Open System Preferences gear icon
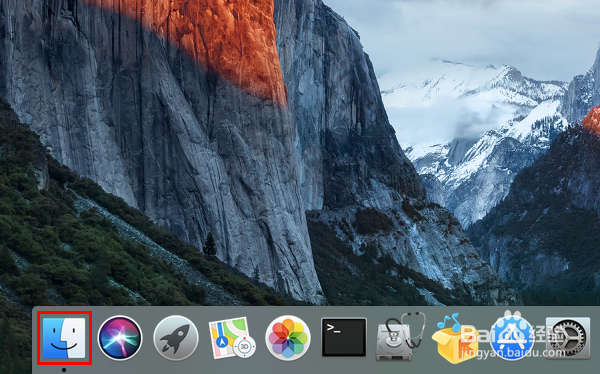This screenshot has height=374, width=600. point(568,338)
